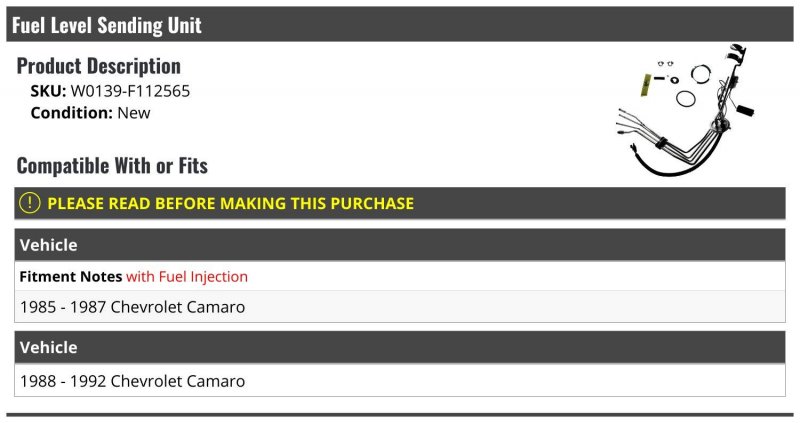Click the small washer in product photo
The height and width of the screenshot is (423, 800).
click(676, 80)
